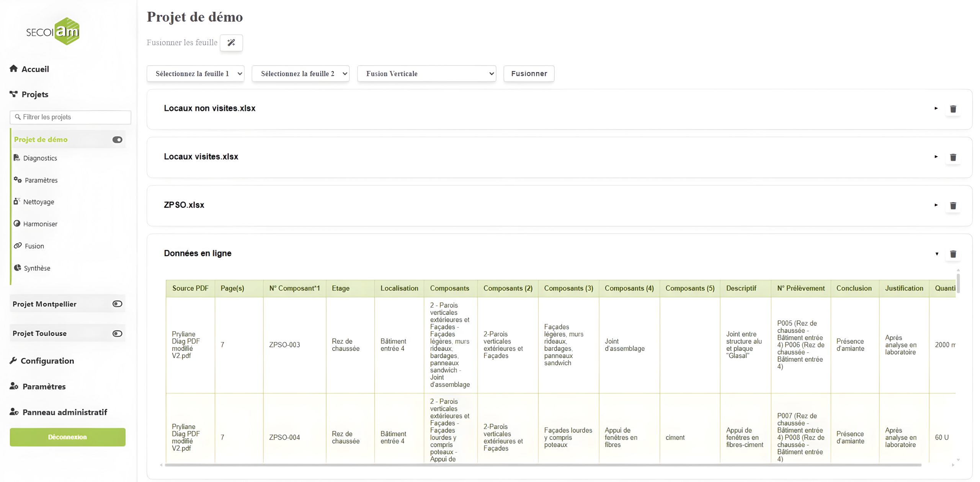The height and width of the screenshot is (482, 980).
Task: Click the green Déconnexion button
Action: pos(67,437)
